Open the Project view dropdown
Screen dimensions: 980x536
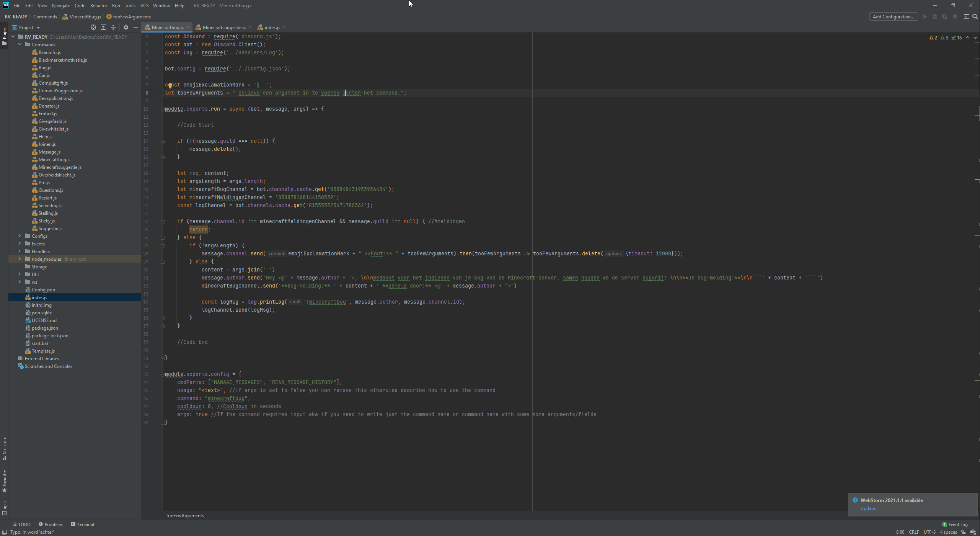pyautogui.click(x=38, y=28)
